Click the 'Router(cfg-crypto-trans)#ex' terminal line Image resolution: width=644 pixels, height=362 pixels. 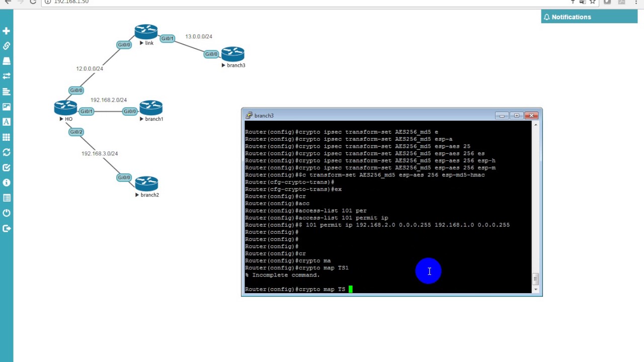[293, 189]
